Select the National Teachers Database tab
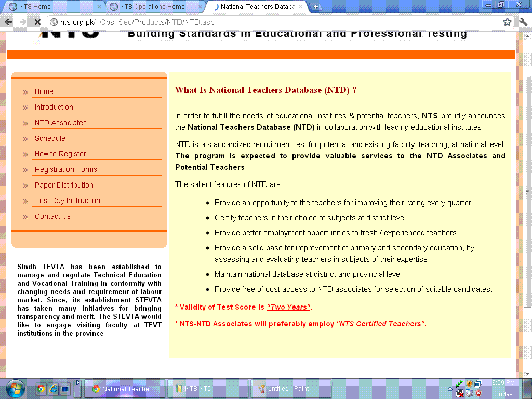532x399 pixels. (257, 6)
